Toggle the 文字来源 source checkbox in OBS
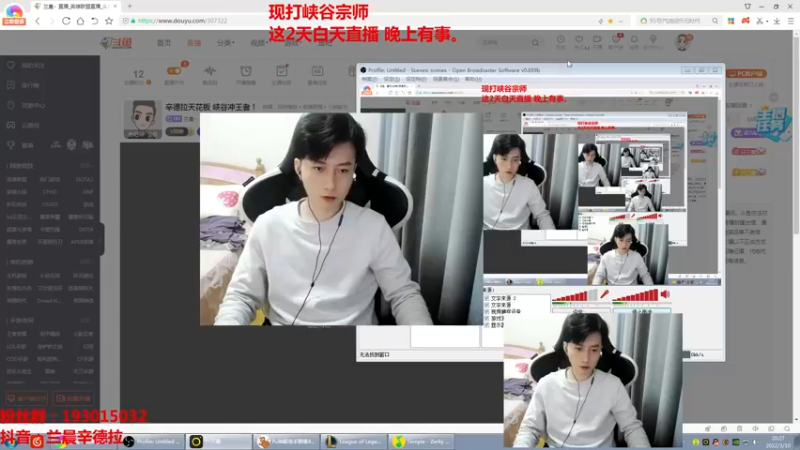The image size is (800, 450). point(487,305)
